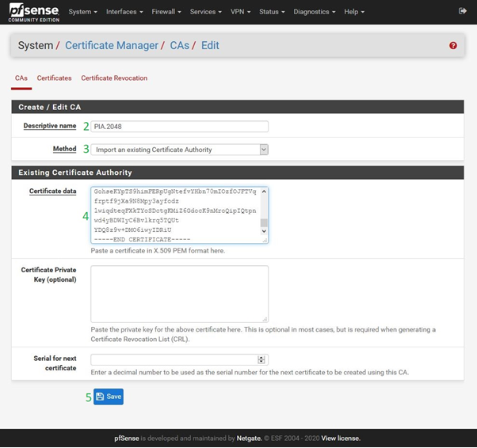
Task: Open the Status menu
Action: coord(272,12)
